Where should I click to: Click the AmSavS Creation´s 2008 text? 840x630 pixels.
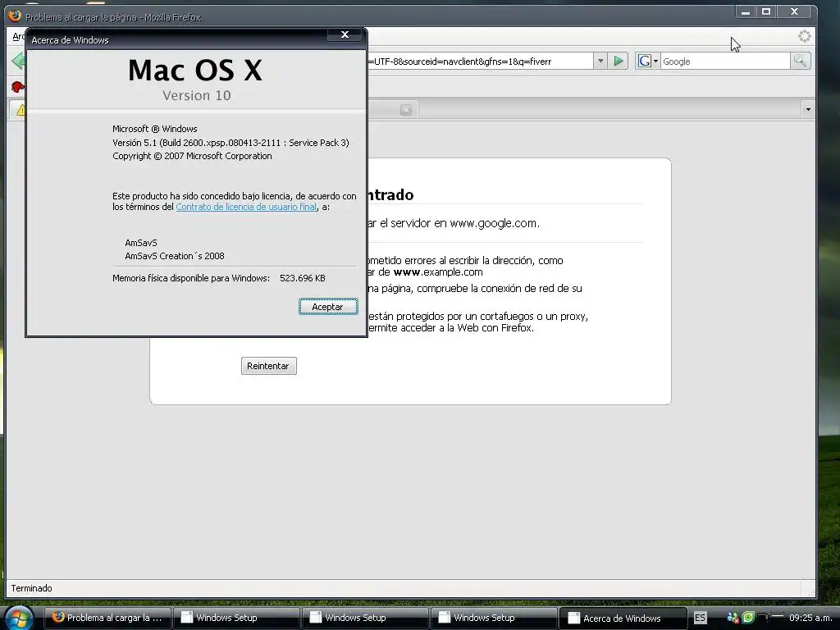175,256
